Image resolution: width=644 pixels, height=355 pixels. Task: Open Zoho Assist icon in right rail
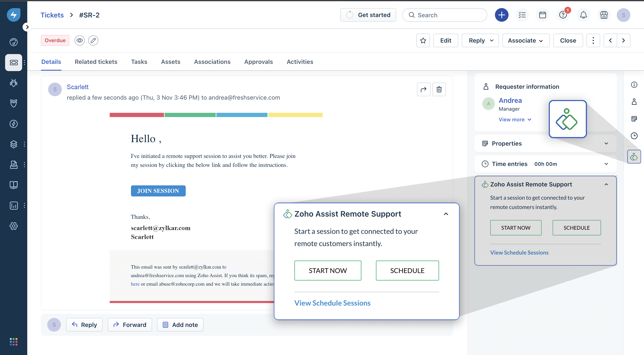[634, 157]
